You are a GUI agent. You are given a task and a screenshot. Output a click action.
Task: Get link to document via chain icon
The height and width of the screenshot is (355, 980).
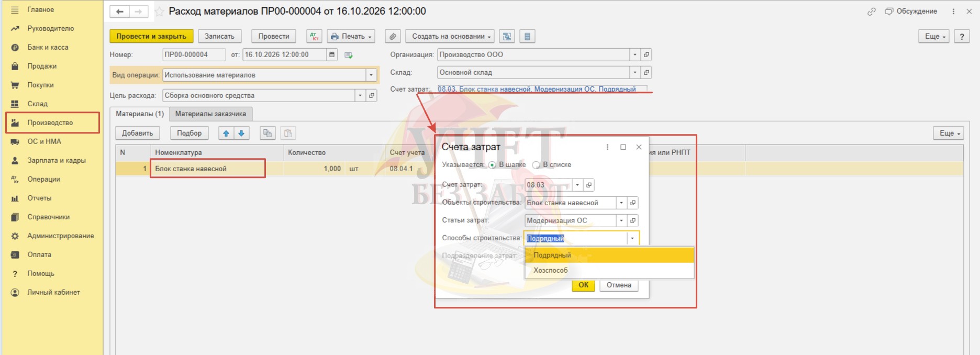coord(871,12)
